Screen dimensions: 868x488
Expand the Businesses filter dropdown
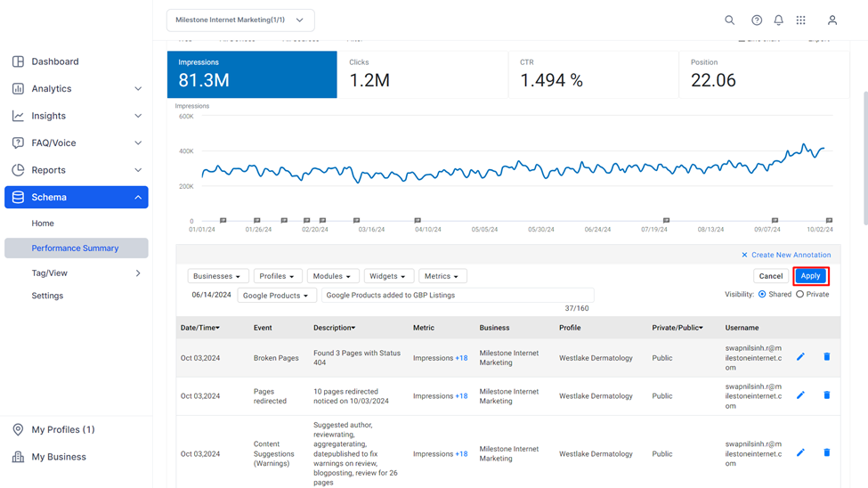tap(217, 276)
